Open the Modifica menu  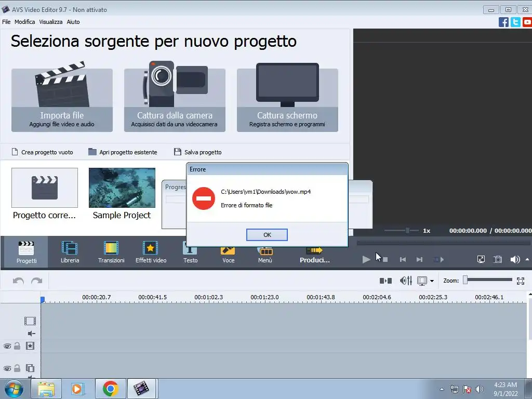25,22
